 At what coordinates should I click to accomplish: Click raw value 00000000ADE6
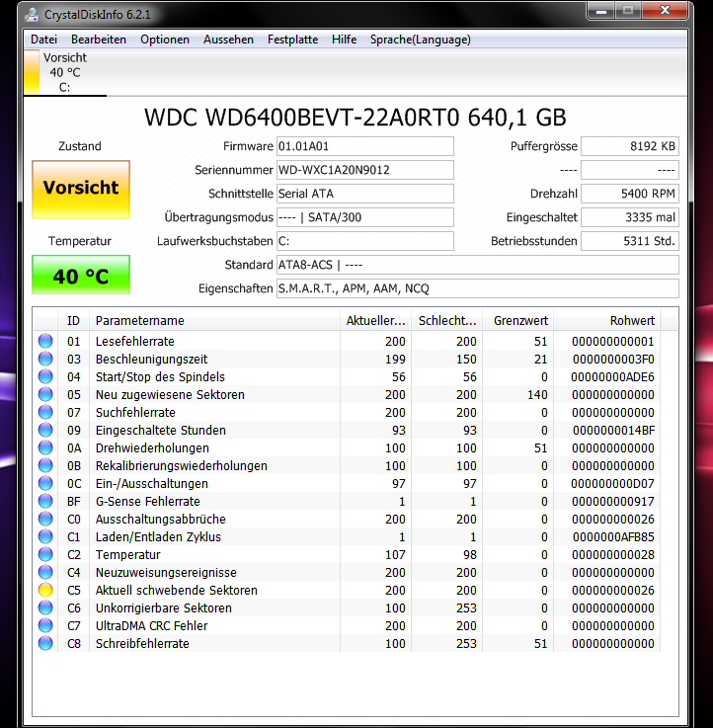(x=612, y=377)
